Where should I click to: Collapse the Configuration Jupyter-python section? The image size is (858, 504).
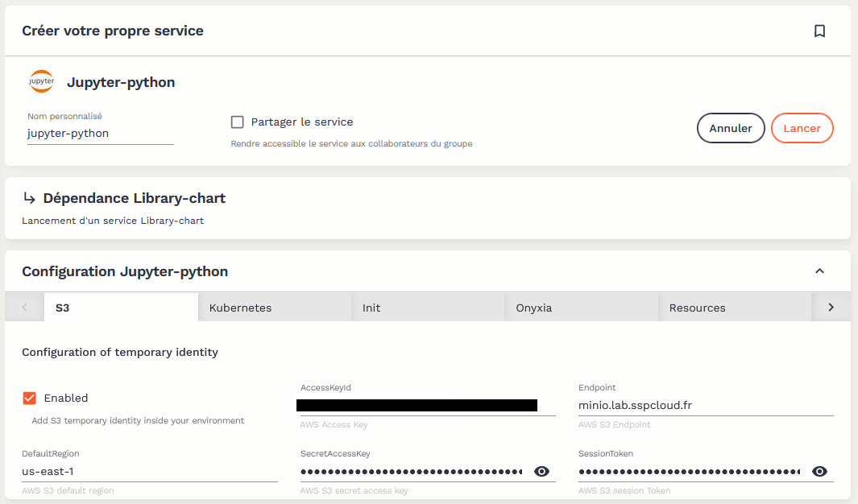point(819,271)
